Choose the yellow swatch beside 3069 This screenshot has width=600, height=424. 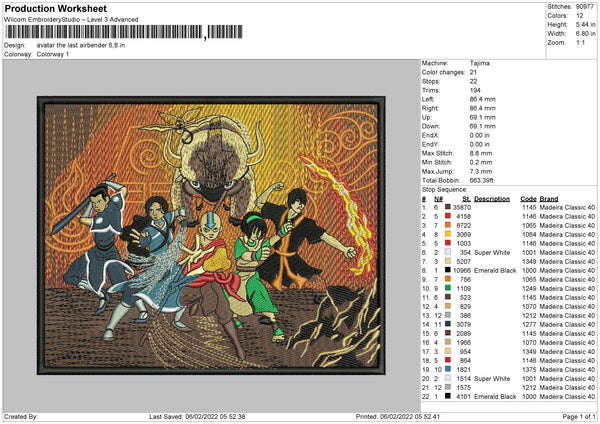448,234
